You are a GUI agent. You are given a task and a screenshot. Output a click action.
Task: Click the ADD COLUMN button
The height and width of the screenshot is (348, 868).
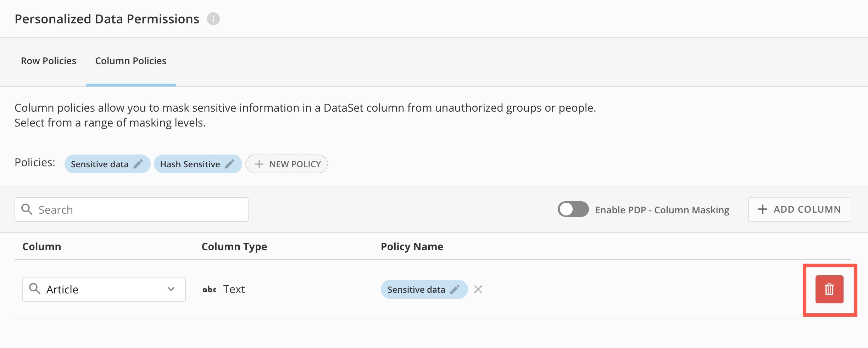point(799,209)
